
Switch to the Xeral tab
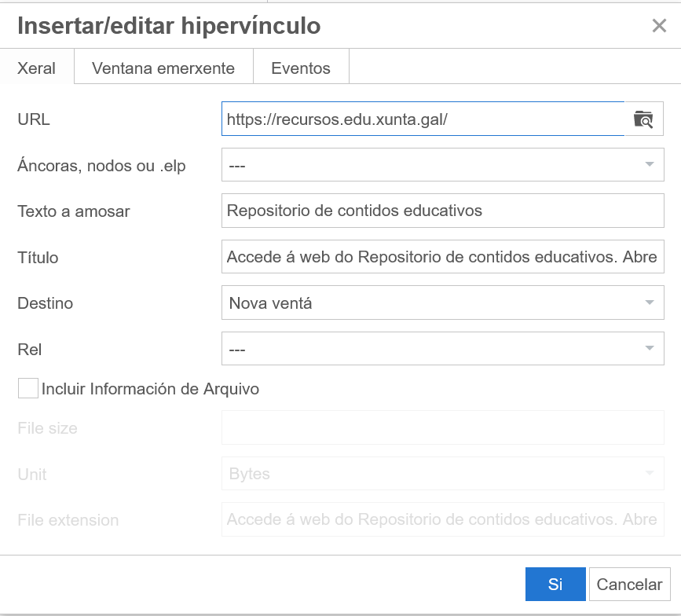click(x=37, y=68)
